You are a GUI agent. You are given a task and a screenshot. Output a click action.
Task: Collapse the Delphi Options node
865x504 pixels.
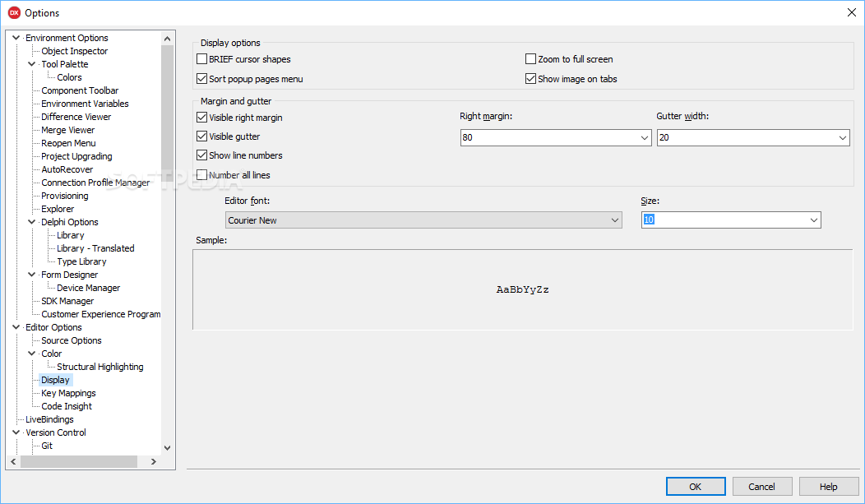click(32, 222)
